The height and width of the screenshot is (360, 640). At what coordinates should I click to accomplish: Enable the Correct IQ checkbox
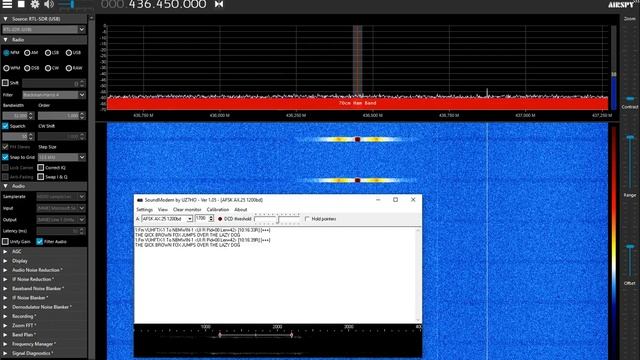(x=40, y=167)
